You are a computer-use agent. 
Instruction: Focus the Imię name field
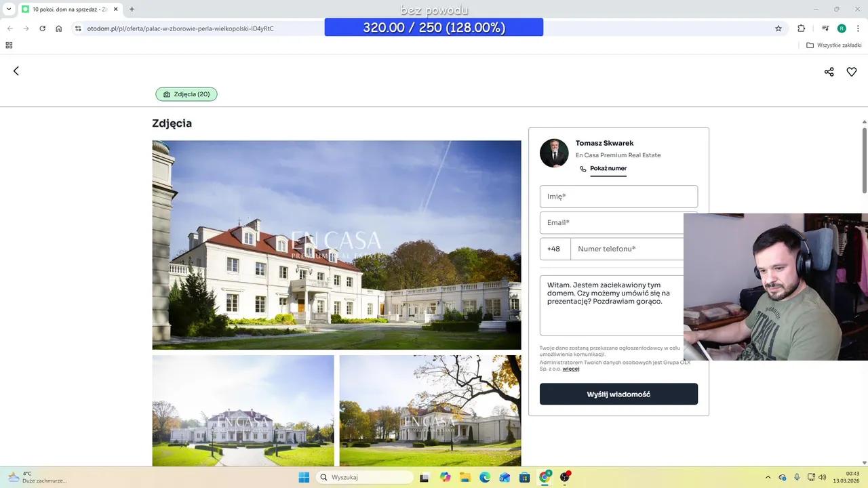pos(618,197)
